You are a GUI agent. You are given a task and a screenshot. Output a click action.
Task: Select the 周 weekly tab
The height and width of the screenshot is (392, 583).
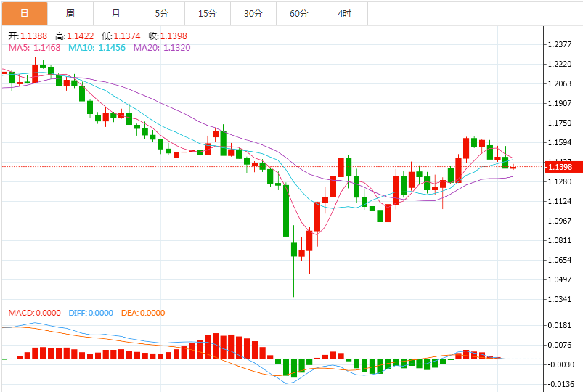pyautogui.click(x=70, y=13)
